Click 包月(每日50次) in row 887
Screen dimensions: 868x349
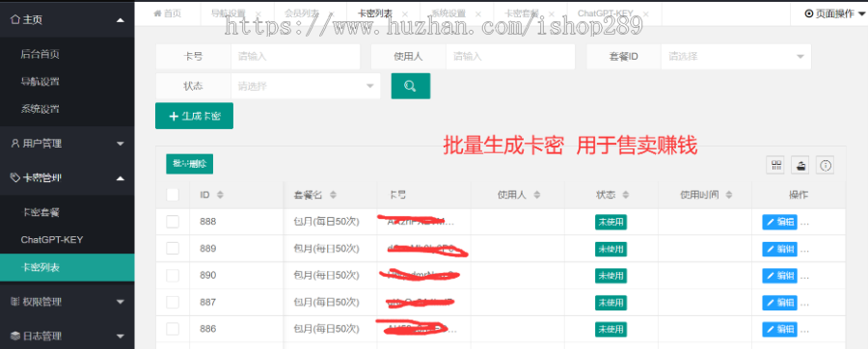(327, 303)
